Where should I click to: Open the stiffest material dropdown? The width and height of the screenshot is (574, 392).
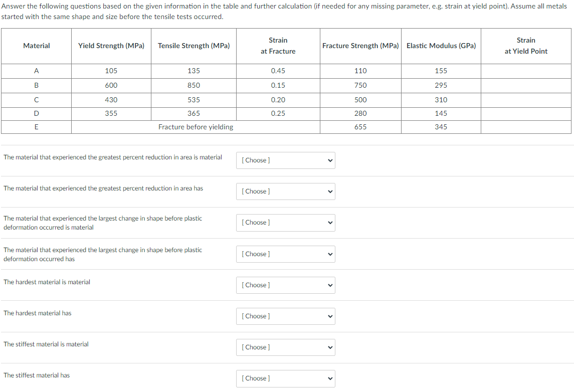pyautogui.click(x=285, y=347)
